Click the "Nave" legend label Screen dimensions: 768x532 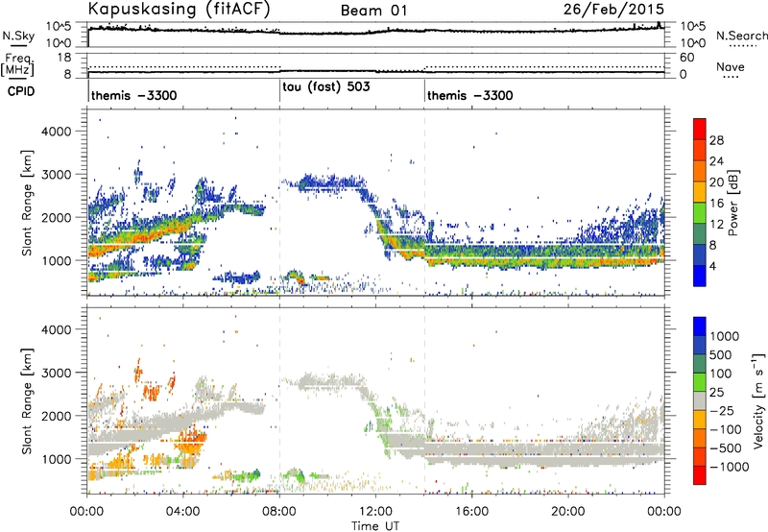731,67
